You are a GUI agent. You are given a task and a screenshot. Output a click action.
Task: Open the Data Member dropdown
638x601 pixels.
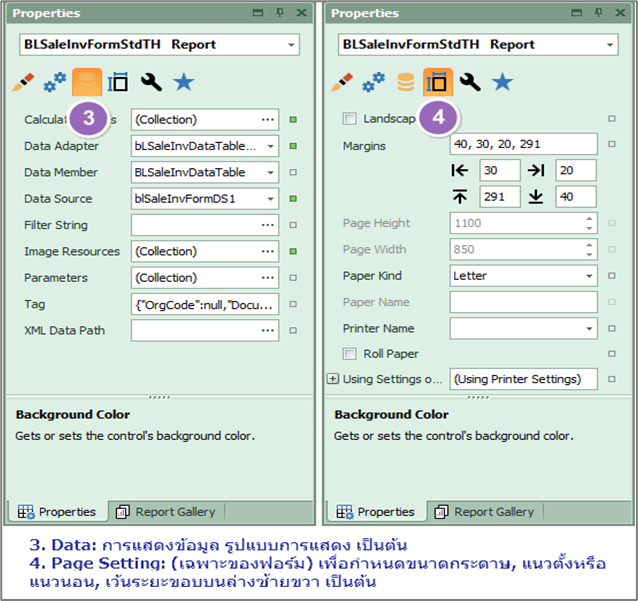pos(269,172)
